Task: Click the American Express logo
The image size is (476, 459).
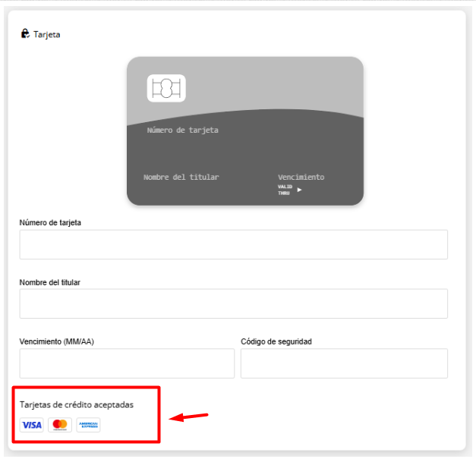Action: [x=88, y=425]
